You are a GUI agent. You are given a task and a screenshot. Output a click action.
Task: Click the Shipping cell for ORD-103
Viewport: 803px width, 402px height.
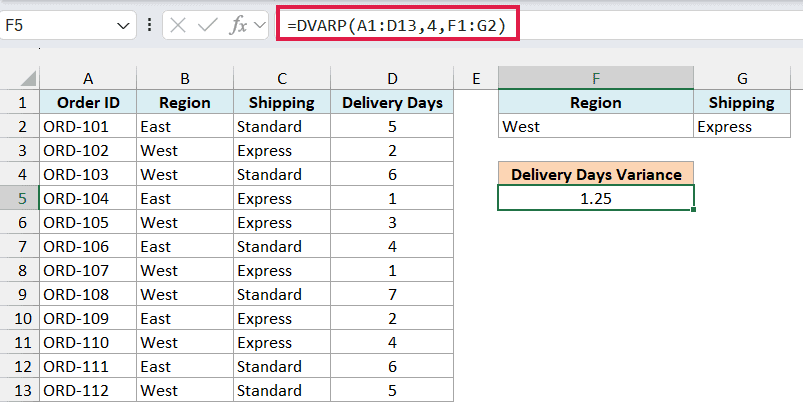[282, 175]
